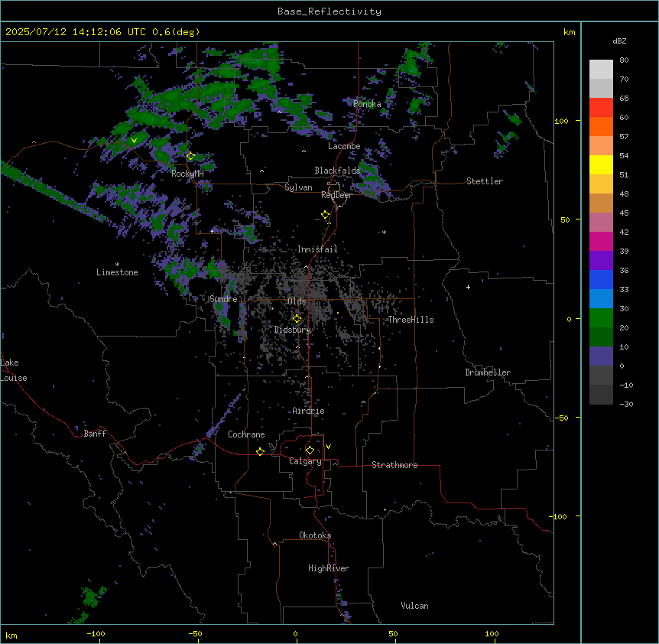This screenshot has height=644, width=659.
Task: Click the Ponoka label
Action: (x=367, y=104)
